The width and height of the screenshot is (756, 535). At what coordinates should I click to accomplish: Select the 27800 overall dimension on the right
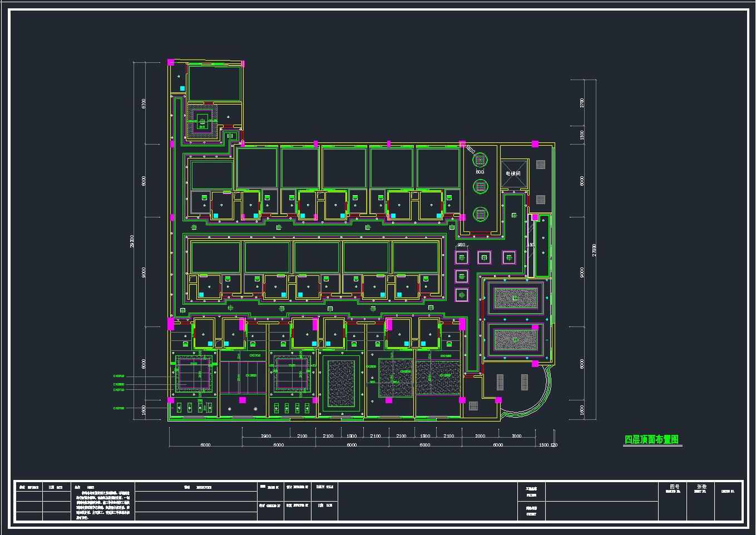click(x=595, y=250)
